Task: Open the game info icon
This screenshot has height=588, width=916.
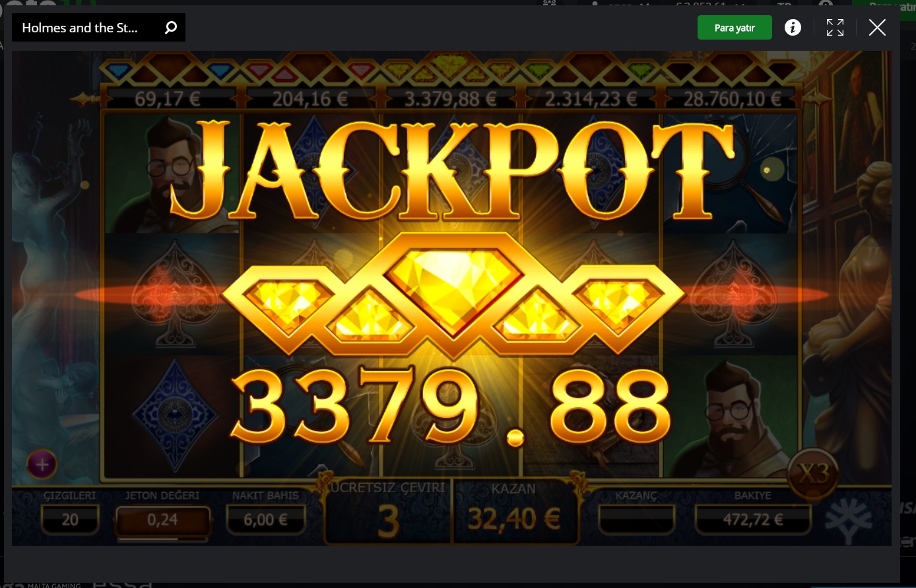Action: [x=793, y=28]
